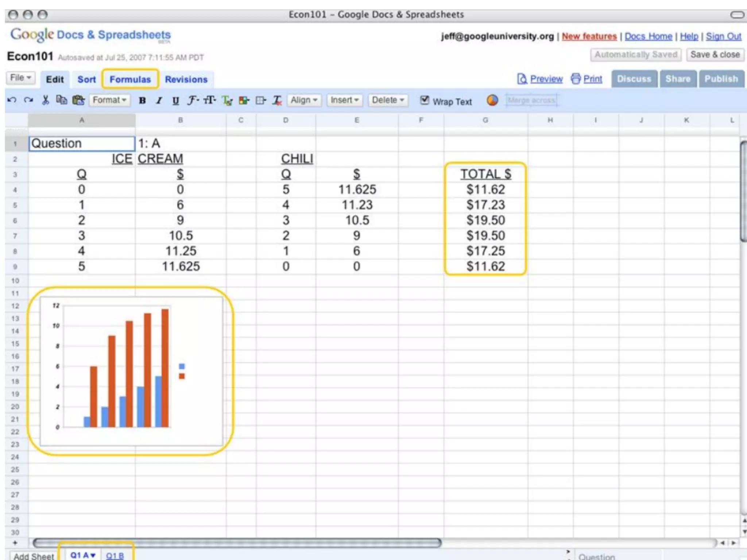Click the Paste clipboard icon

(78, 100)
